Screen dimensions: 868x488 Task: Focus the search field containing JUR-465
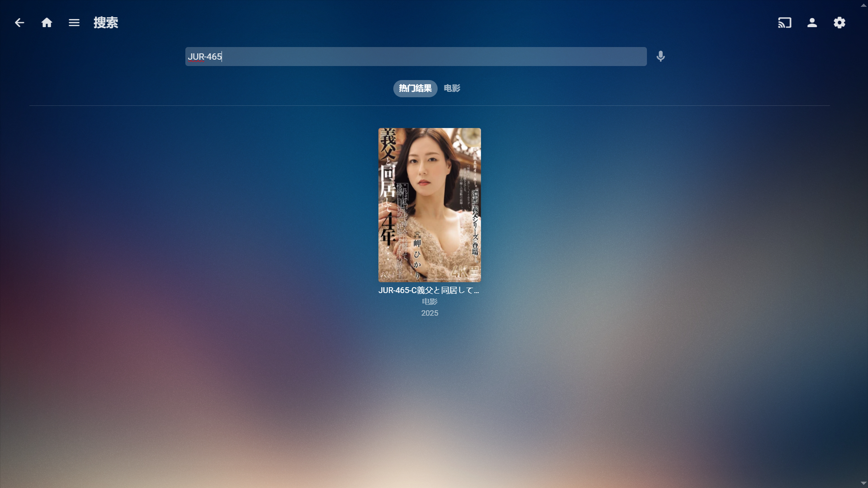pos(415,57)
